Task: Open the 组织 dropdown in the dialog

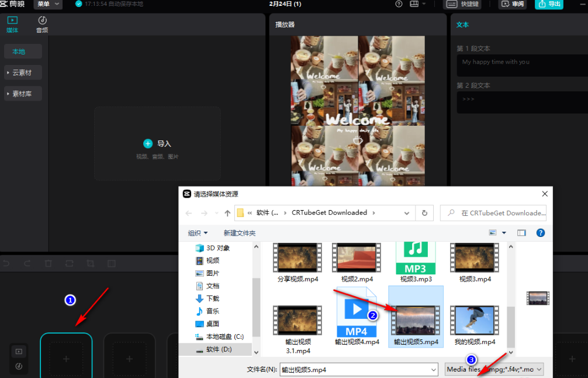Action: click(198, 233)
